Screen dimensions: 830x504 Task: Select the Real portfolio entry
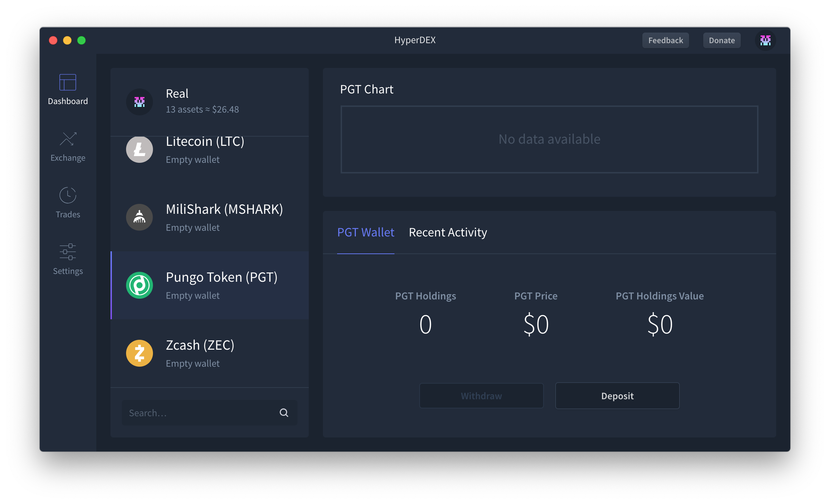[210, 101]
